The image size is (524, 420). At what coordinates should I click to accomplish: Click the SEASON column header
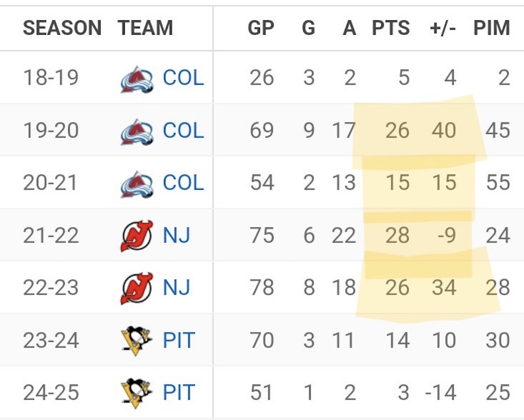pos(62,28)
